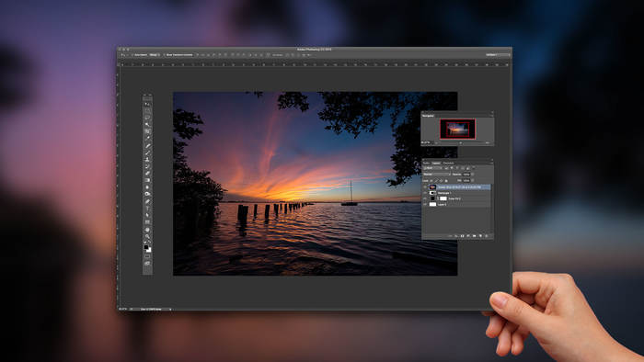Turn layer filtering on or off

(x=474, y=168)
